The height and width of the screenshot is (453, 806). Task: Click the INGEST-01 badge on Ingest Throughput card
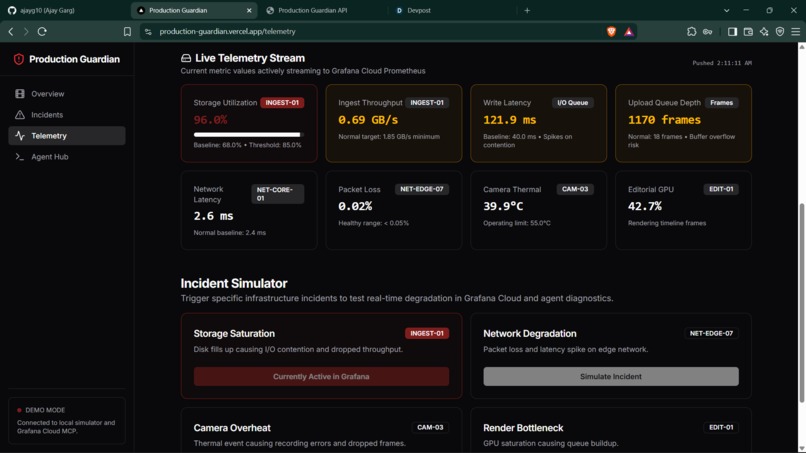[x=427, y=103]
